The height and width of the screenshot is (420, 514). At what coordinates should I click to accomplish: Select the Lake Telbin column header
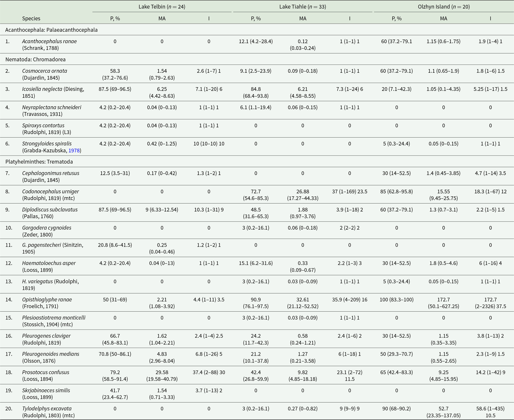(x=162, y=7)
